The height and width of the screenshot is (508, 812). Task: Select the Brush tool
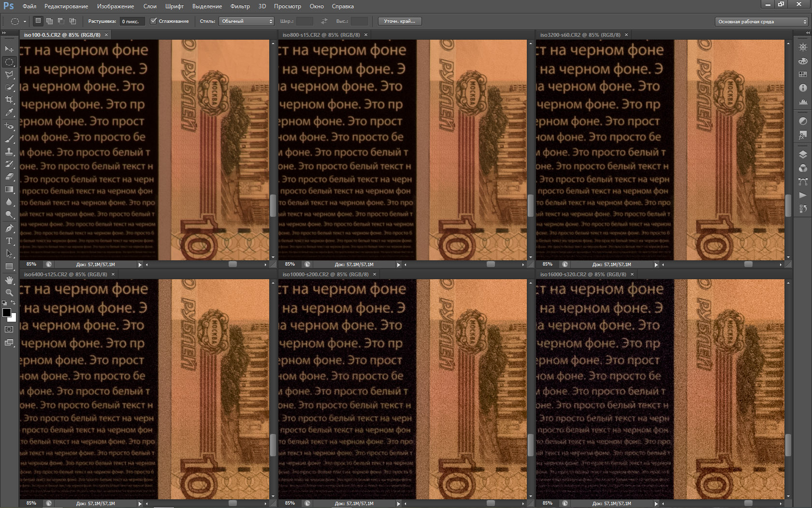(9, 138)
